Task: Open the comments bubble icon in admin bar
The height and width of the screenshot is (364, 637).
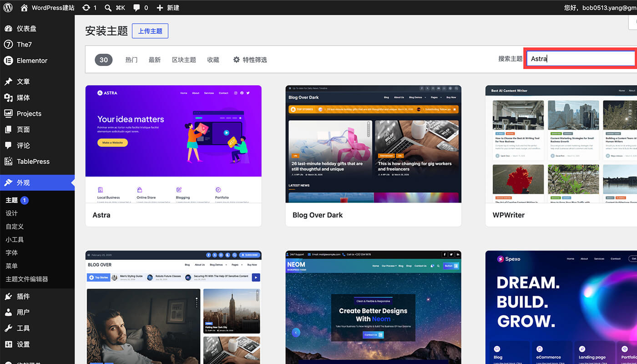Action: point(136,8)
